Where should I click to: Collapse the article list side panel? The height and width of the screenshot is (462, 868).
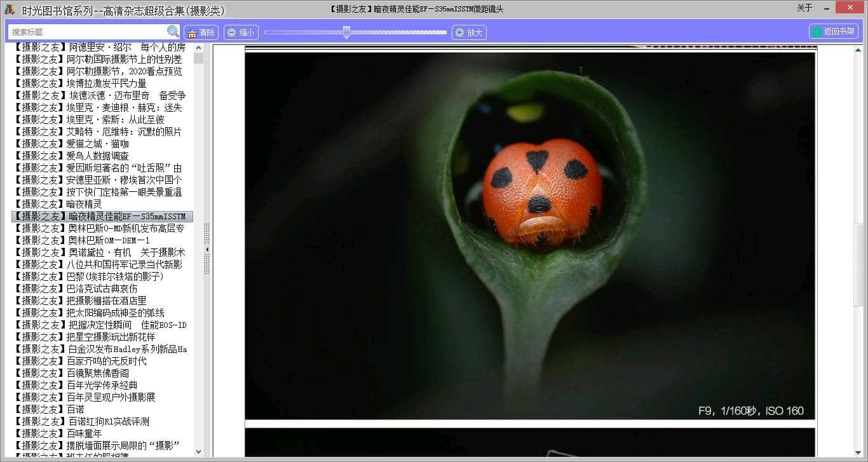click(x=207, y=250)
